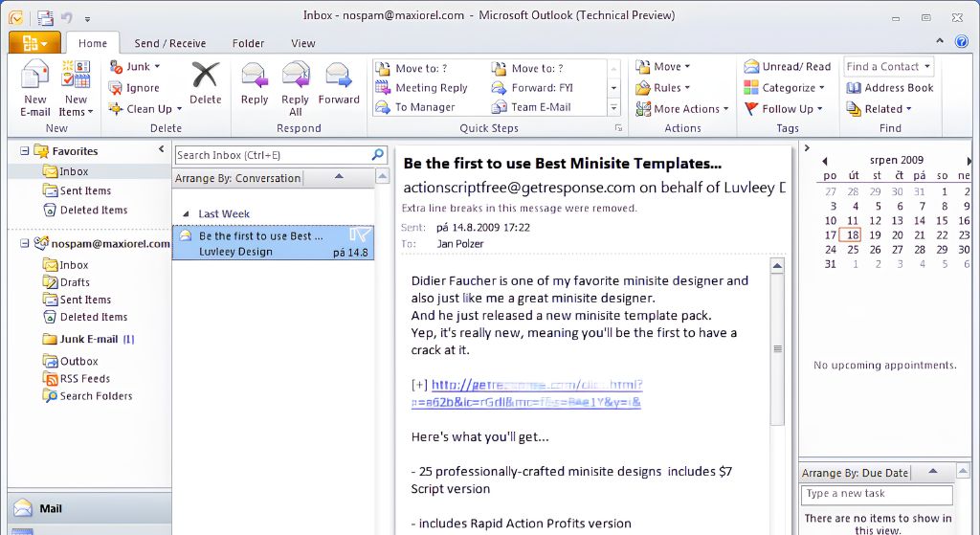
Task: Open the getresponse hyperlink in email
Action: coord(526,393)
